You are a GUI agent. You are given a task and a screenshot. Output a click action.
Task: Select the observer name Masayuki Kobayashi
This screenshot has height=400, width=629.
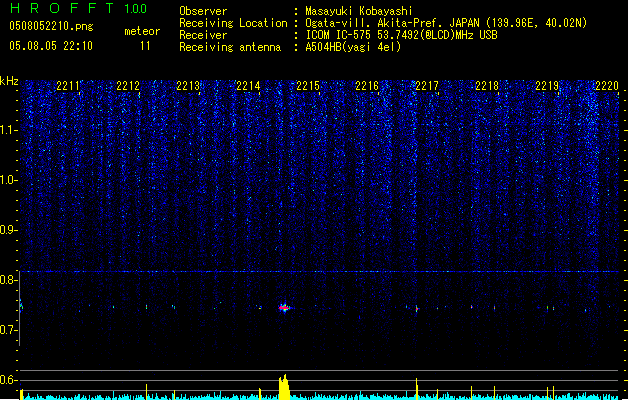359,11
